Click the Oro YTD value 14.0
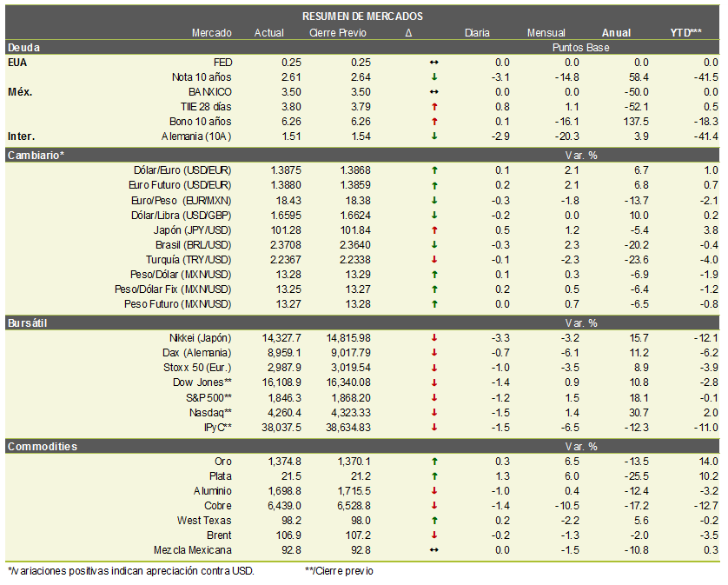The height and width of the screenshot is (585, 728). [x=708, y=462]
